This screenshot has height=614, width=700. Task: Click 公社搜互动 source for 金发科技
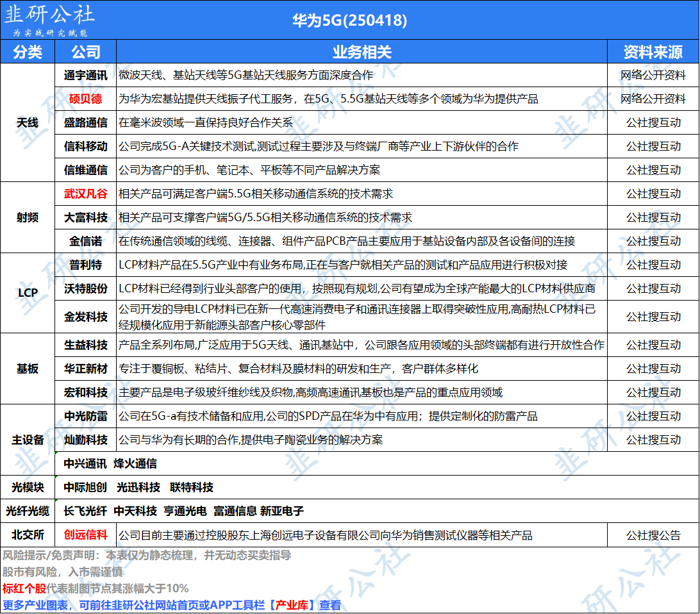point(653,317)
